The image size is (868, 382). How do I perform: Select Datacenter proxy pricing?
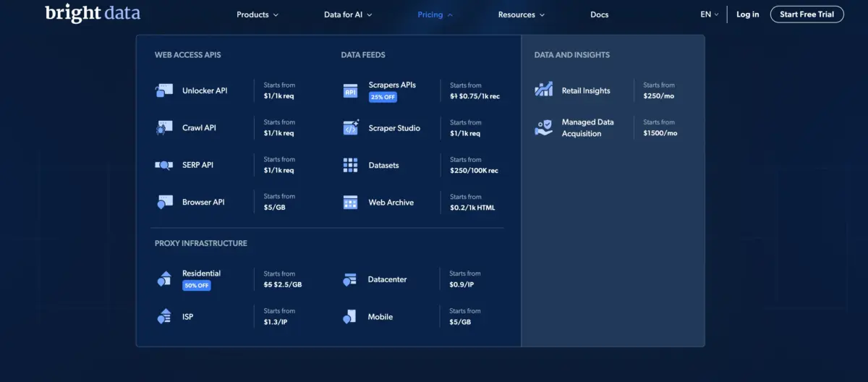coord(387,279)
